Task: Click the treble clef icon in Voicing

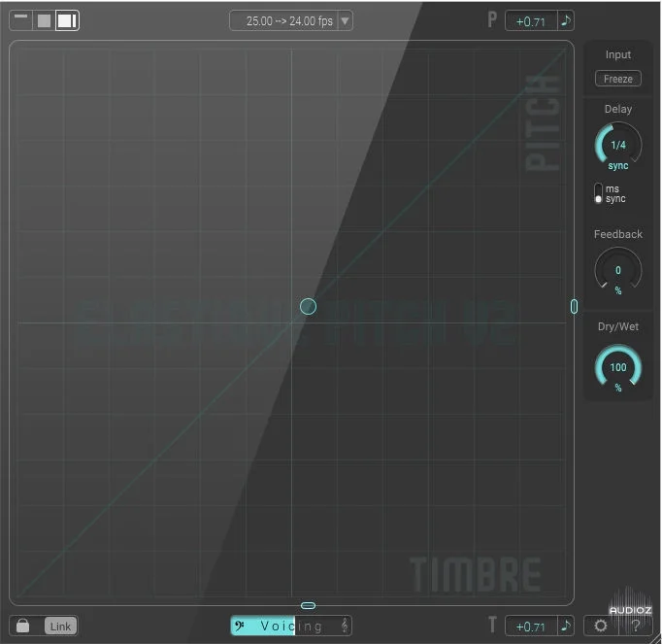Action: 345,626
